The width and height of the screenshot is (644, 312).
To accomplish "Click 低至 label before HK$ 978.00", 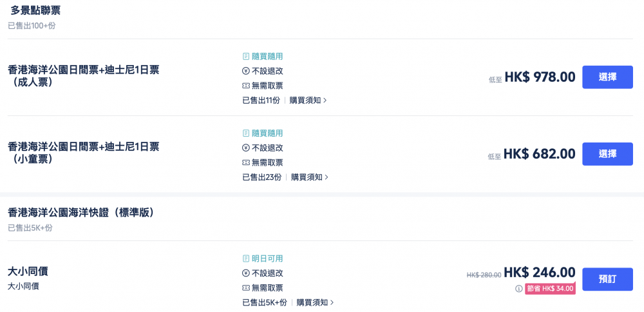I will click(x=495, y=80).
